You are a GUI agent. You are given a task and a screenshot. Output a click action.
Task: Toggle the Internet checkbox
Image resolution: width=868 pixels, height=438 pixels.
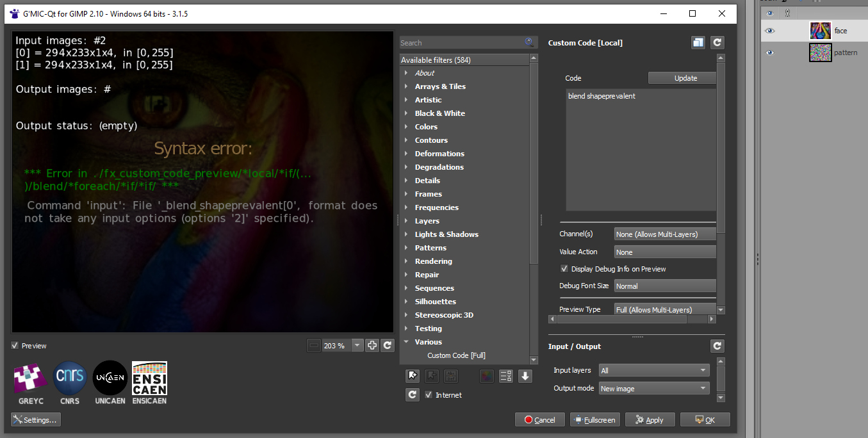[x=429, y=395]
